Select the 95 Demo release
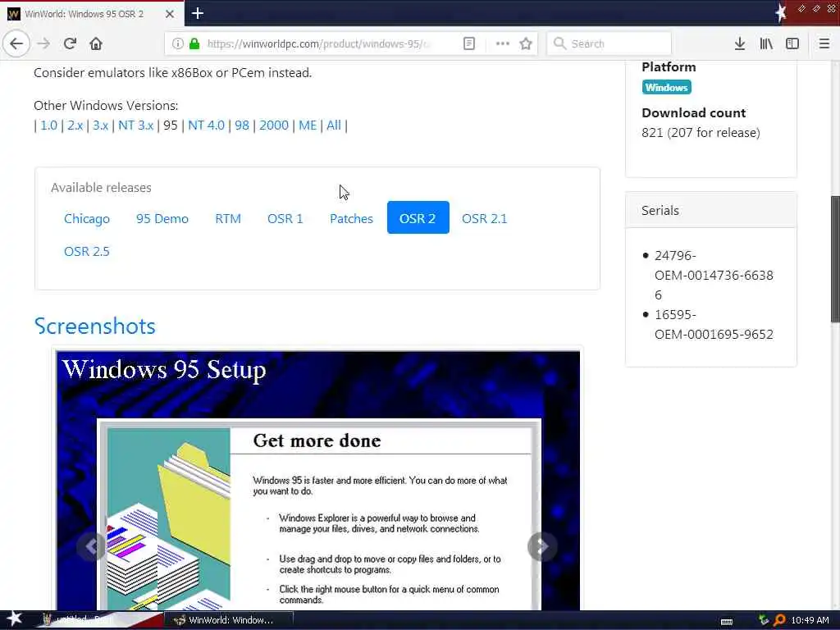Screen dimensions: 840x630 click(x=162, y=218)
